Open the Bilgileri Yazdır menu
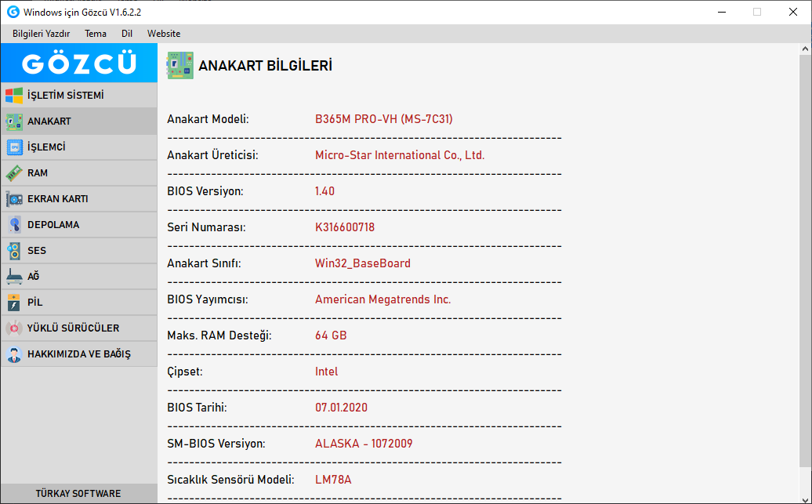 pos(42,34)
